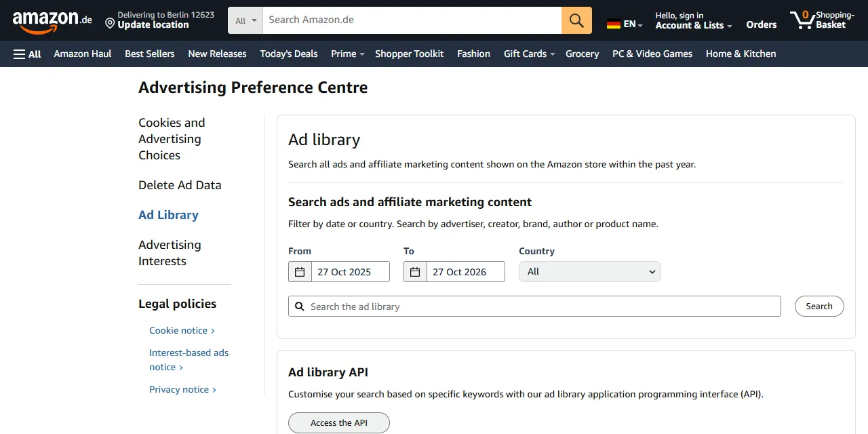Open the shopping basket cart icon
868x434 pixels.
point(802,20)
